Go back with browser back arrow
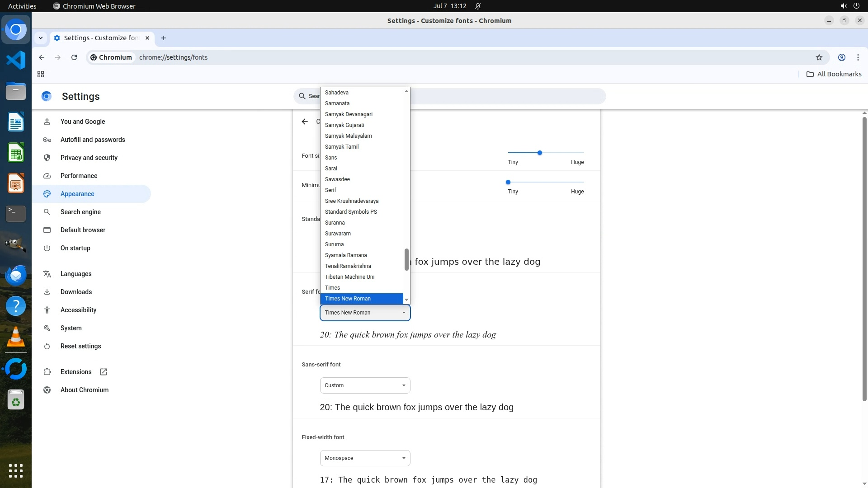 click(x=42, y=57)
